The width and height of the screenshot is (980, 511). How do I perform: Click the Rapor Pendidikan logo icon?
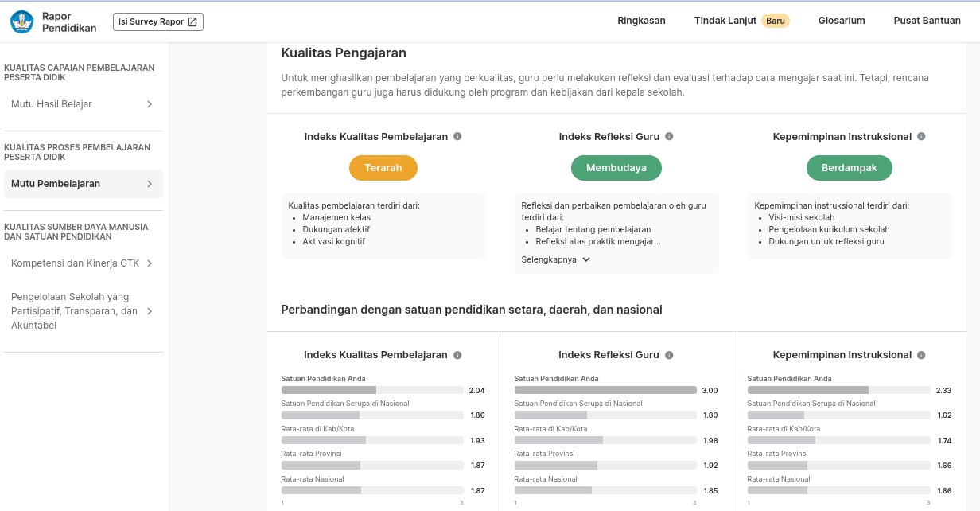click(22, 21)
